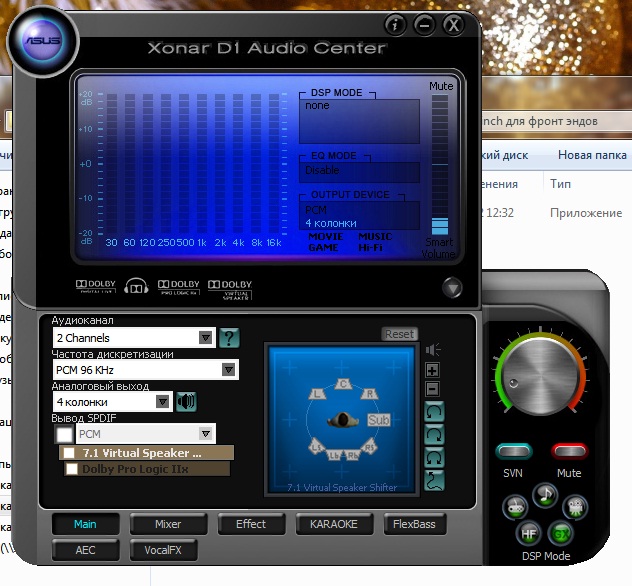This screenshot has height=586, width=632.
Task: Switch to the Effect tab
Action: point(251,524)
